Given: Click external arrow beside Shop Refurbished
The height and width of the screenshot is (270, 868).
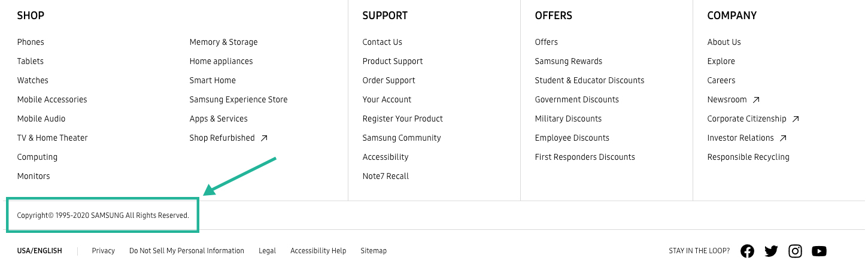Looking at the screenshot, I should [x=264, y=138].
